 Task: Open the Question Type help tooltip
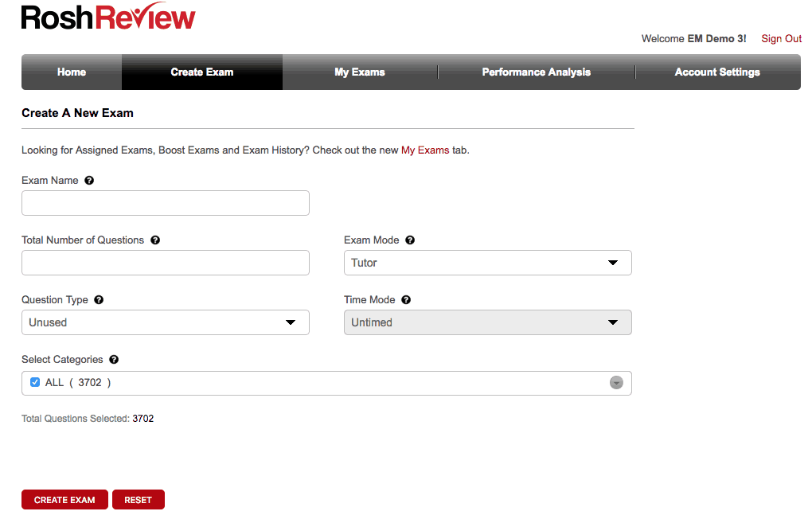pyautogui.click(x=98, y=299)
